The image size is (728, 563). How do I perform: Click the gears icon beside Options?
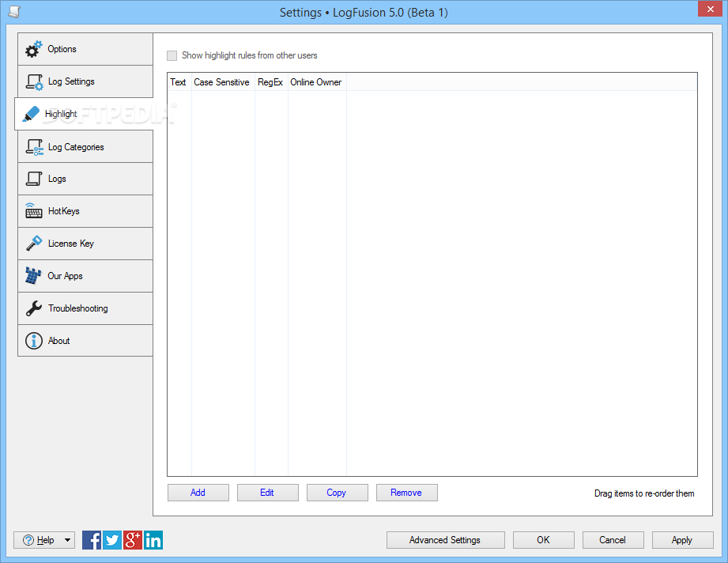click(33, 49)
